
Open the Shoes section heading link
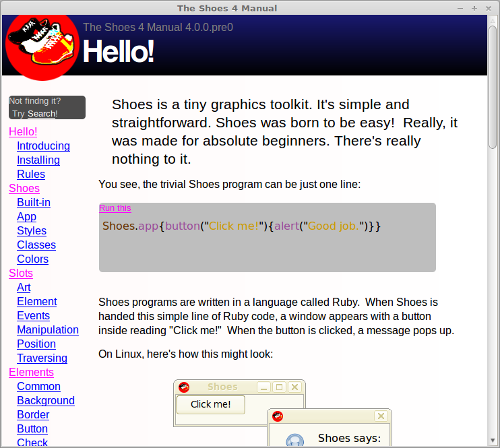[x=24, y=188]
